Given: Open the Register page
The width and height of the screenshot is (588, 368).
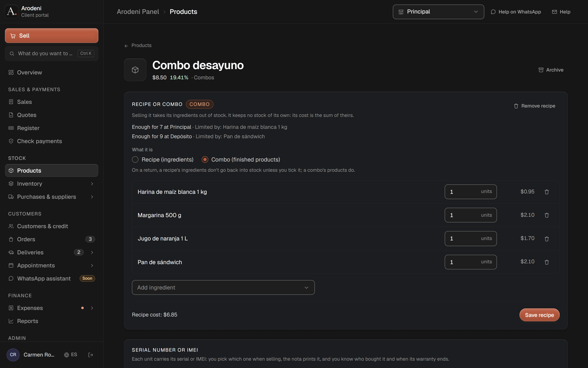Looking at the screenshot, I should [51, 128].
